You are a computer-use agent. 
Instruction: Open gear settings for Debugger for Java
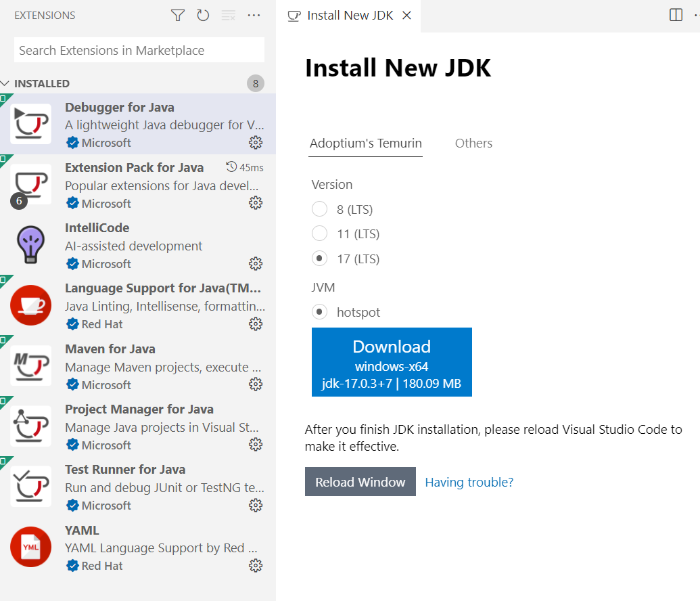tap(256, 143)
